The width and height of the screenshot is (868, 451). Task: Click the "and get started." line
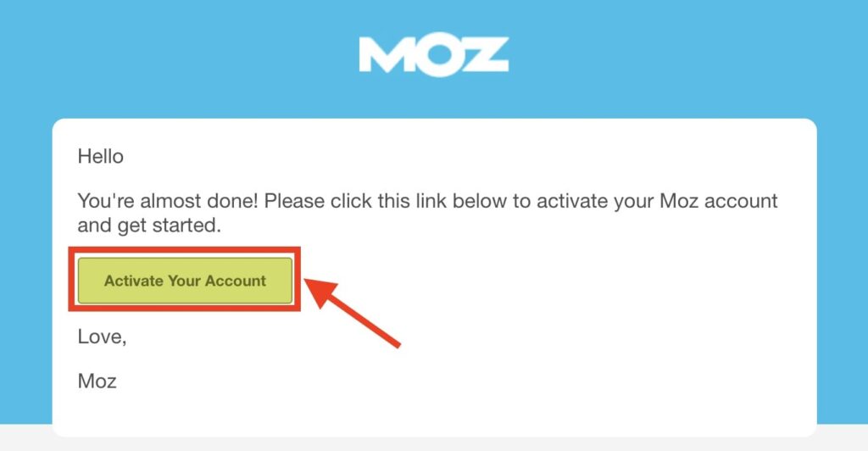[x=149, y=225]
